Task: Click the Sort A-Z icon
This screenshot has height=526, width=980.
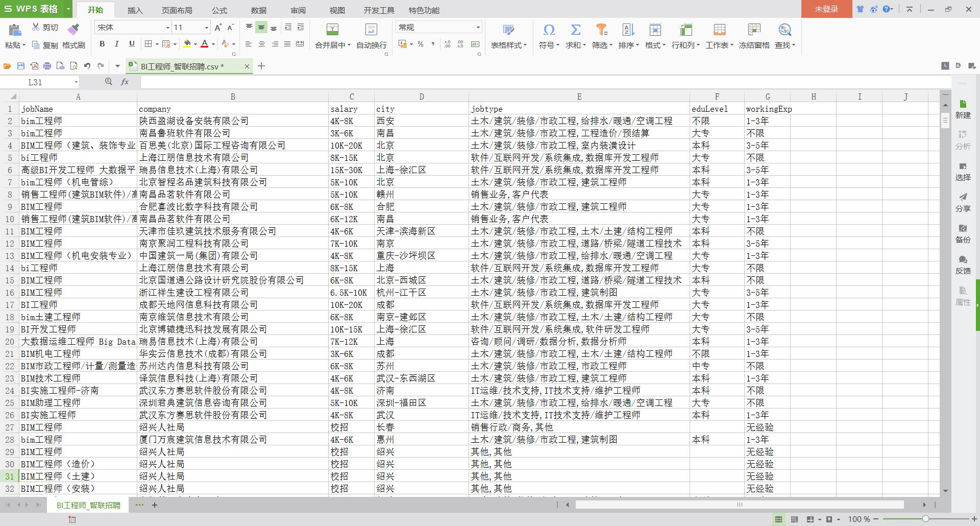Action: click(x=628, y=30)
